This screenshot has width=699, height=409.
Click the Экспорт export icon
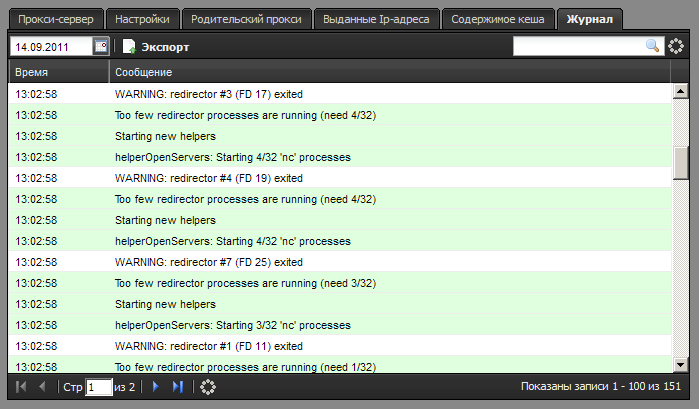click(x=129, y=47)
